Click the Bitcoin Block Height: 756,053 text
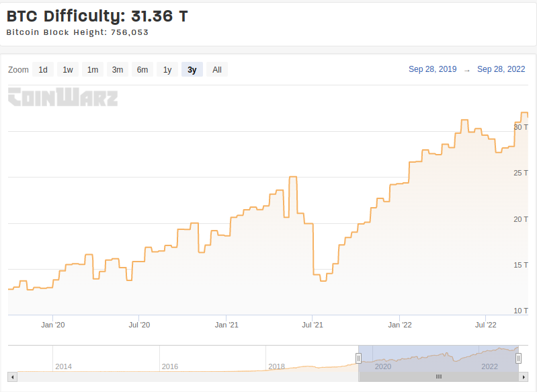 (x=77, y=32)
